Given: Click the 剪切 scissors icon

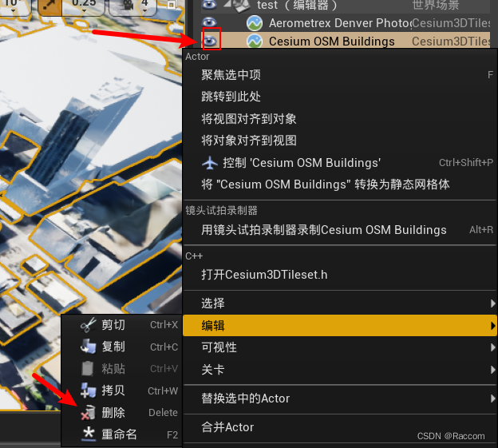Looking at the screenshot, I should [89, 325].
